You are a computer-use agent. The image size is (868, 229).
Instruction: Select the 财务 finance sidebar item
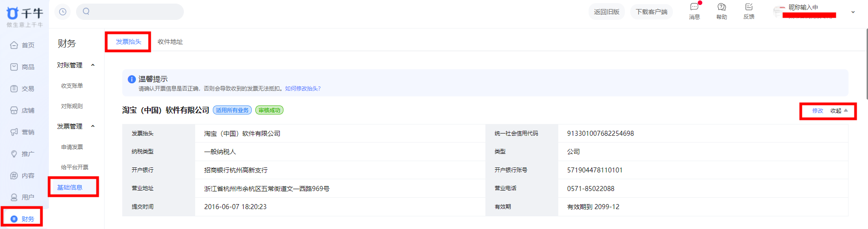coord(23,219)
